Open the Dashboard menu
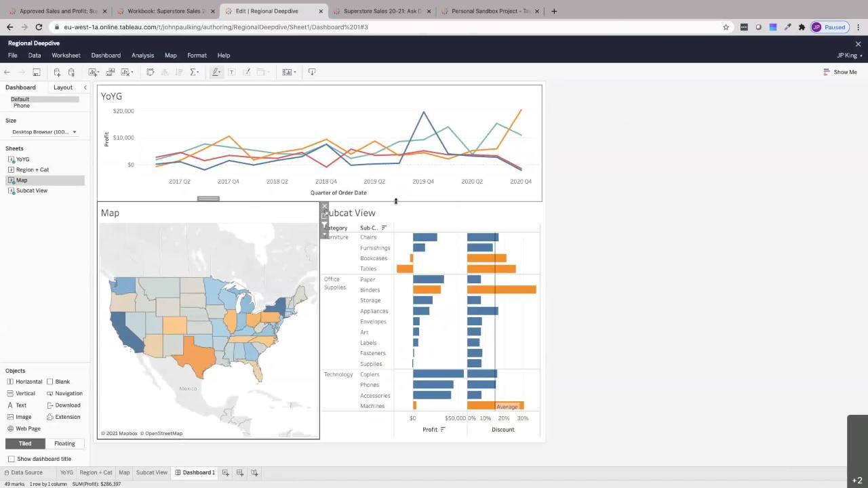Viewport: 868px width, 488px height. 106,56
